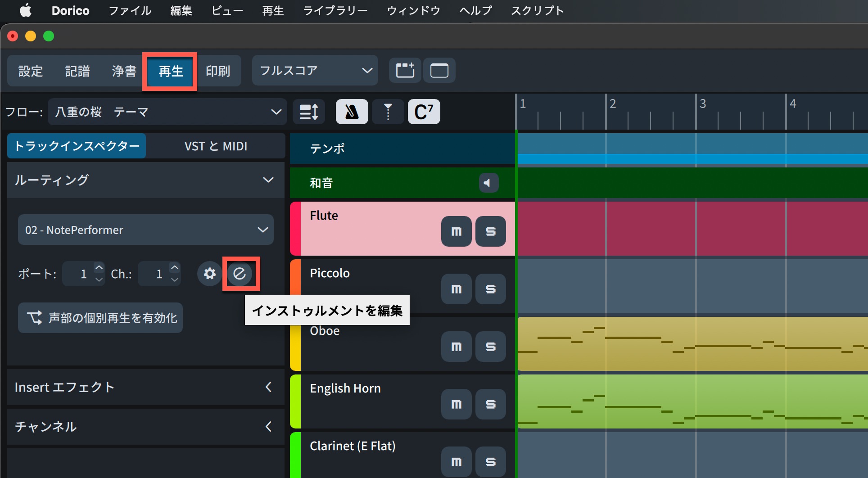Switch to 再生 mode
868x478 pixels.
[171, 71]
